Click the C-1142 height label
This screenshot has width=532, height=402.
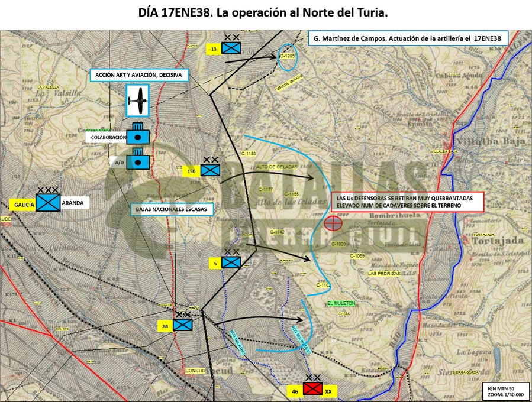(277, 232)
